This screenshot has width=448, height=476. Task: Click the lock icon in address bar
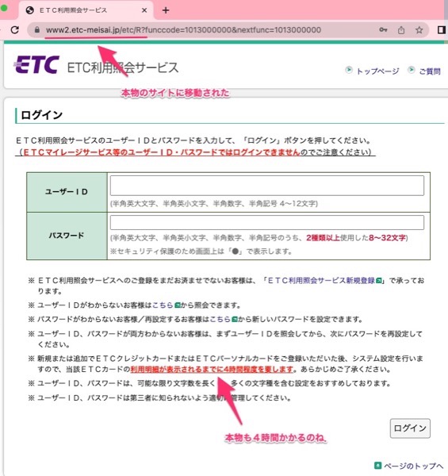(x=37, y=30)
